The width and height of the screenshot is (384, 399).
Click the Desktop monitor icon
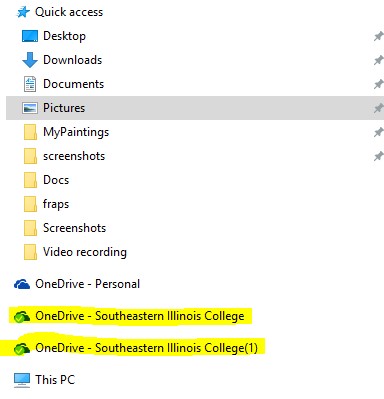[30, 36]
